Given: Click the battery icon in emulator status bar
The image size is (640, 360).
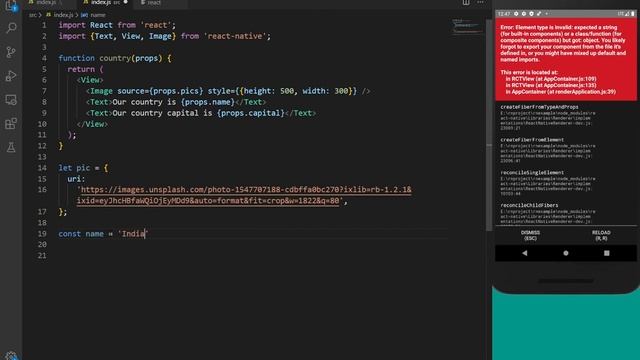Looking at the screenshot, I should click(633, 14).
